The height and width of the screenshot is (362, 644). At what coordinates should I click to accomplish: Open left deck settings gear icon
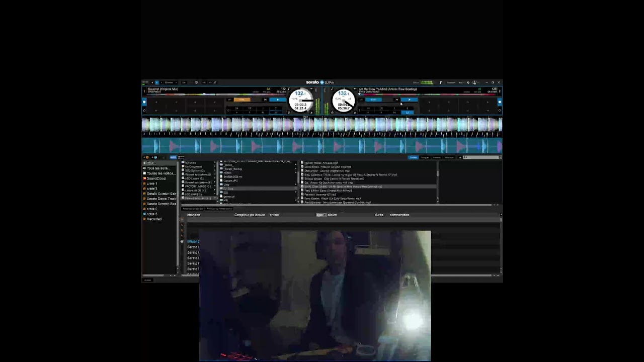click(x=289, y=112)
